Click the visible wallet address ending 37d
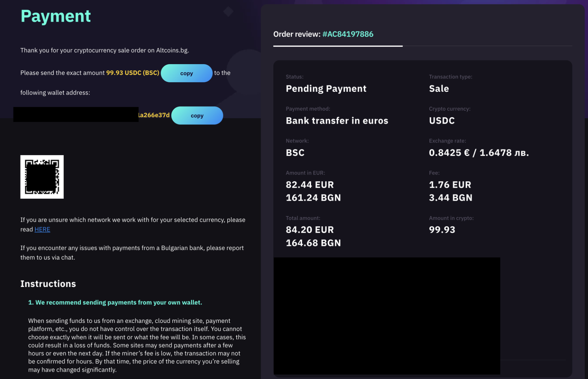The height and width of the screenshot is (379, 588). (x=154, y=115)
